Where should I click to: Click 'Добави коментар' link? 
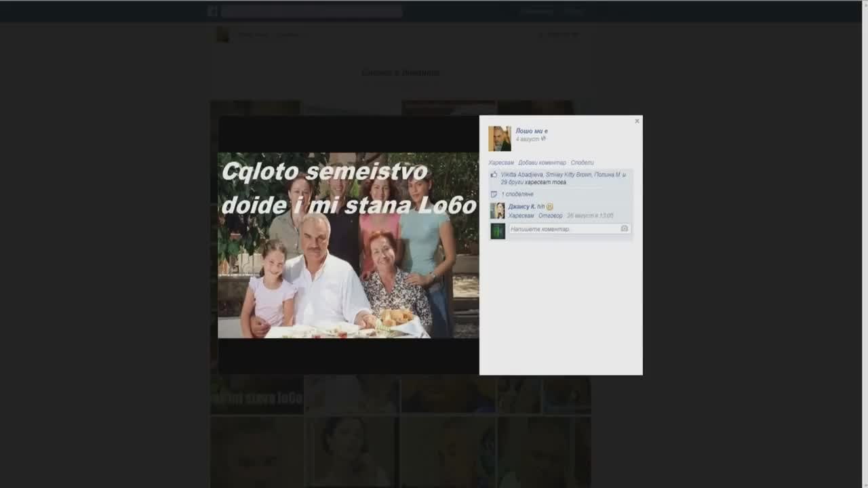[542, 163]
